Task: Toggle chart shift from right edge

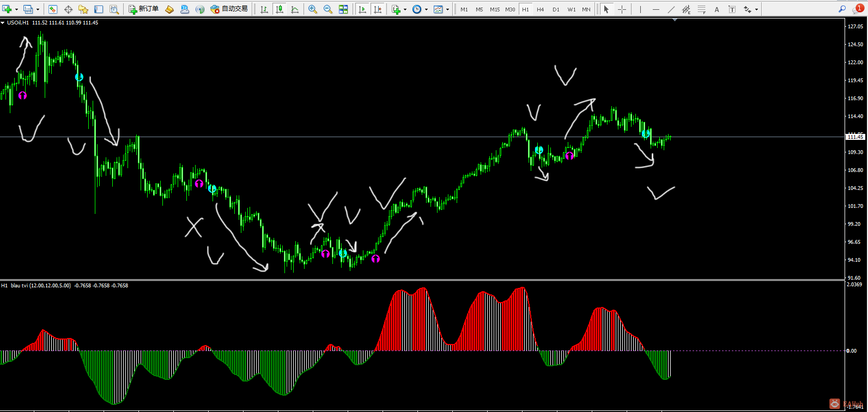Action: coord(378,9)
